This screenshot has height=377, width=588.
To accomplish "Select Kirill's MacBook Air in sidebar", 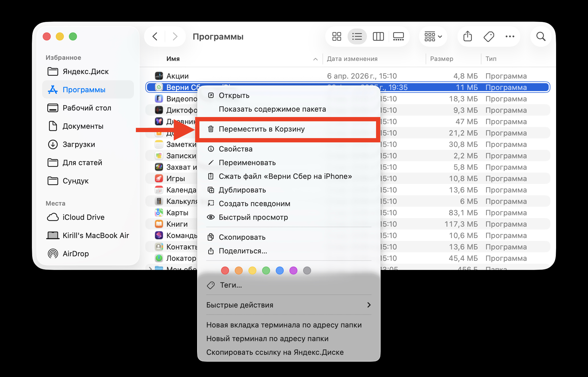I will tap(88, 235).
